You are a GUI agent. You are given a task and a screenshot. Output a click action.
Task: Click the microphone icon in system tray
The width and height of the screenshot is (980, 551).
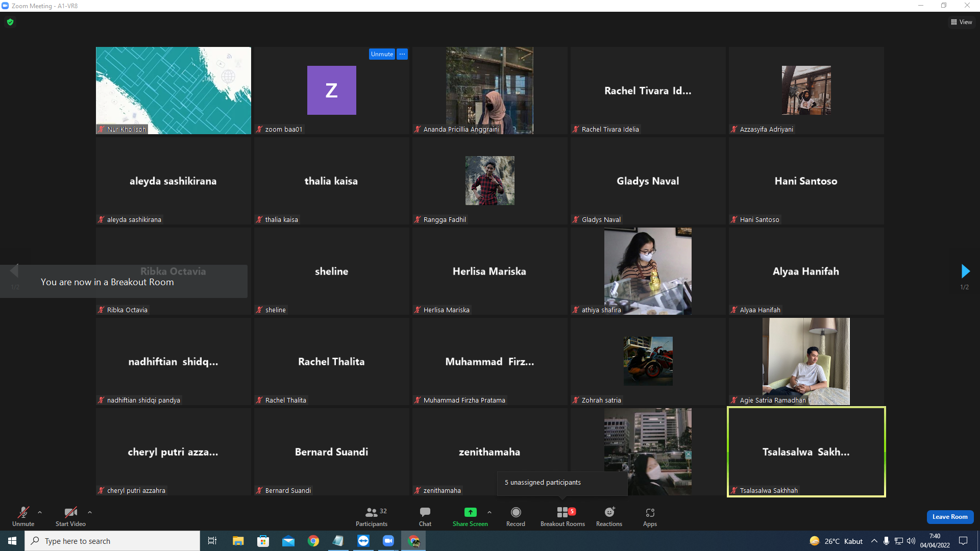coord(887,541)
